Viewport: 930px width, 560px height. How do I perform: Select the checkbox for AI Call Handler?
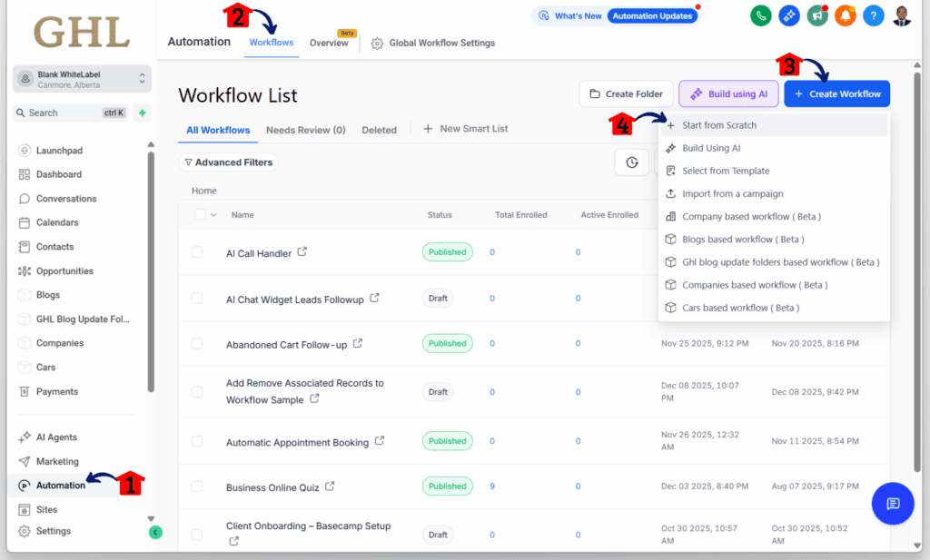click(x=195, y=252)
